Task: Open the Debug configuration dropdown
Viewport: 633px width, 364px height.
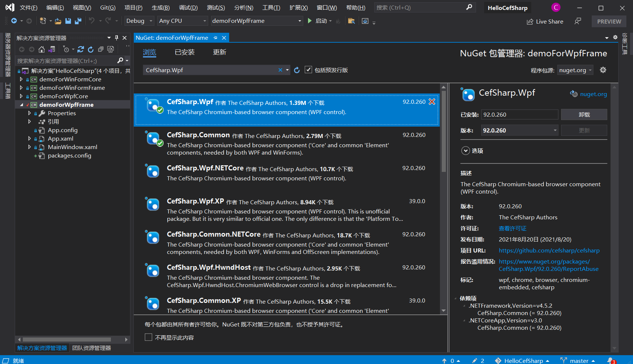Action: click(139, 21)
